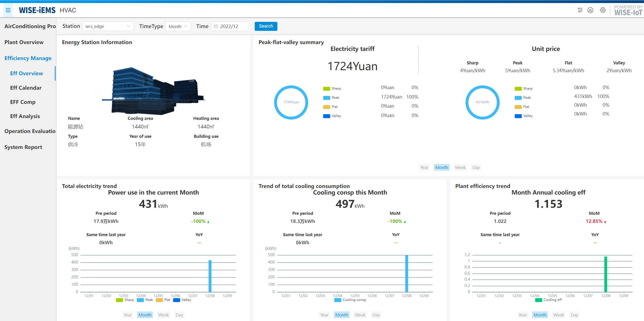Toggle Valley legend in kWh donut chart
644x321 pixels.
[524, 116]
